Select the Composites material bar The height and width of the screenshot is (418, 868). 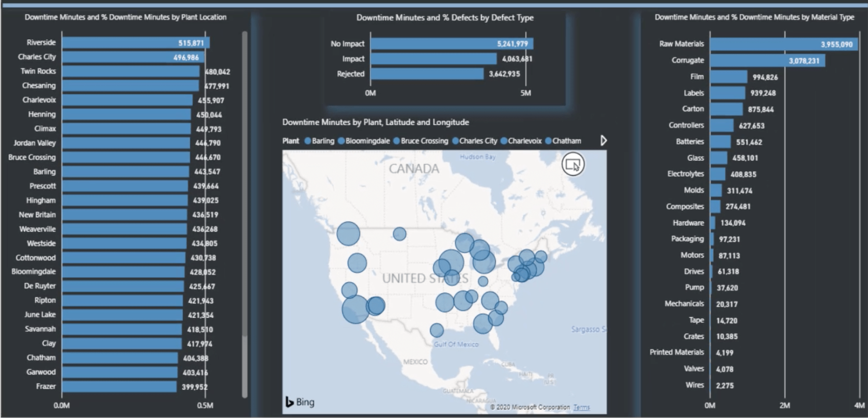pos(716,207)
